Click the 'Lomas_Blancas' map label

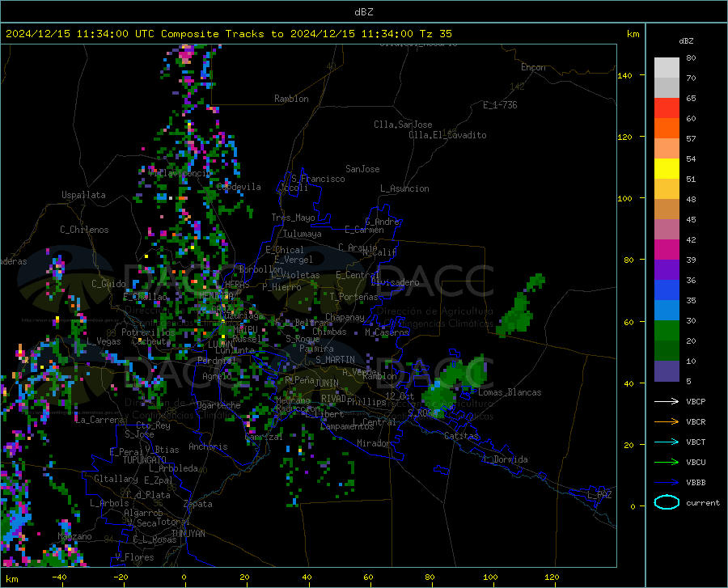pyautogui.click(x=510, y=392)
